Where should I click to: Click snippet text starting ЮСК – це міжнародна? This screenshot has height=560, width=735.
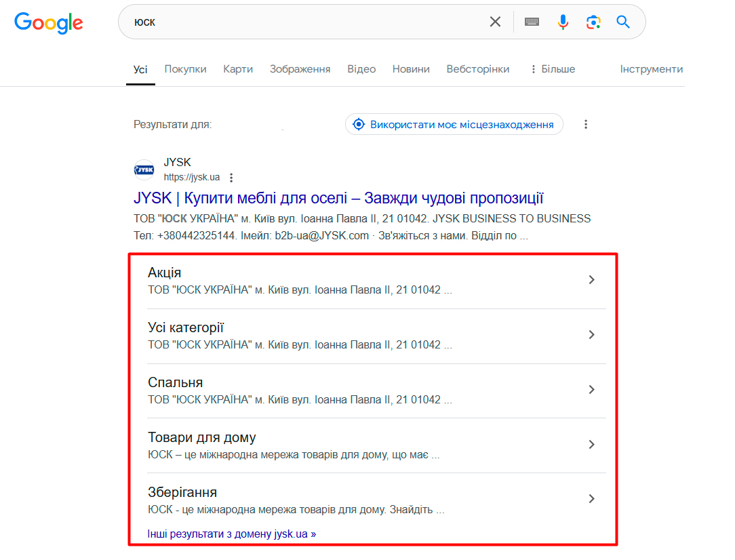pyautogui.click(x=294, y=454)
